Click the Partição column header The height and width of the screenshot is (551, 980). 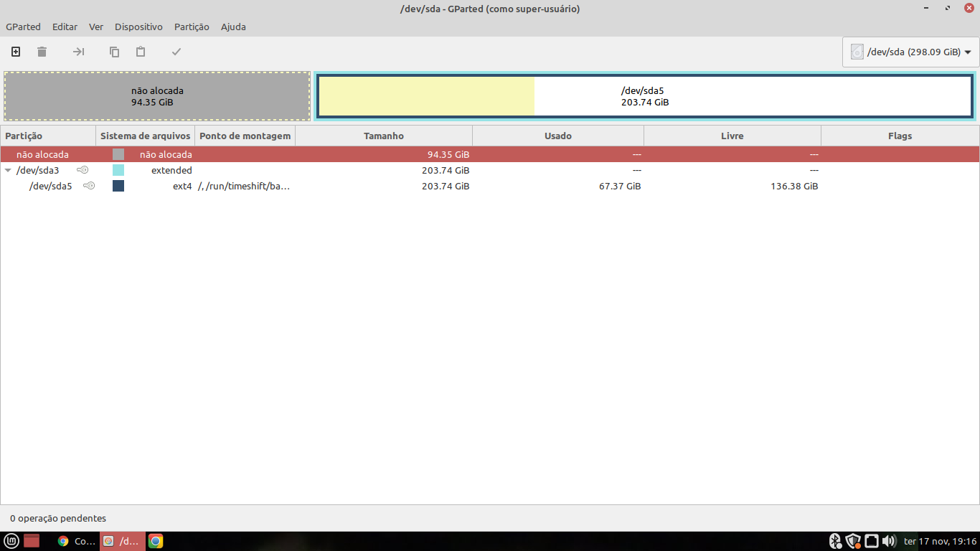click(48, 136)
